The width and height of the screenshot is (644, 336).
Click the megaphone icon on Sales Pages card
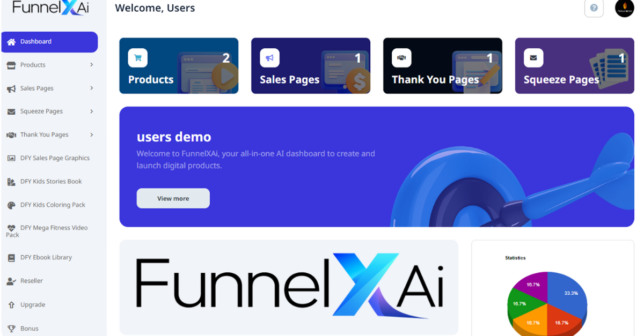pyautogui.click(x=270, y=58)
